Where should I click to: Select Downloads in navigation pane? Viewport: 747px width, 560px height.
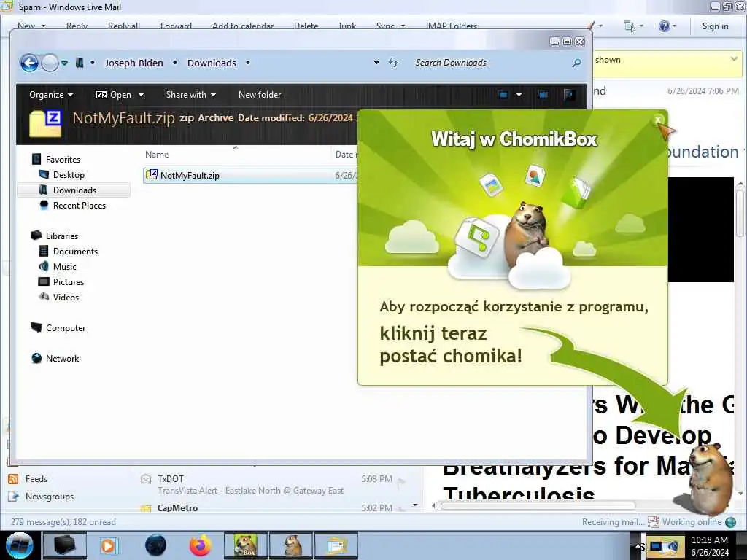[x=74, y=190]
